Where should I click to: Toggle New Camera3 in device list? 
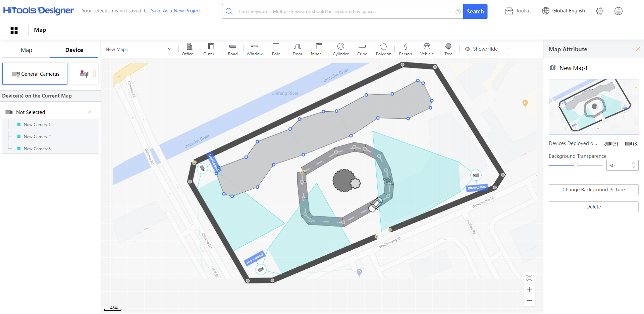point(37,149)
